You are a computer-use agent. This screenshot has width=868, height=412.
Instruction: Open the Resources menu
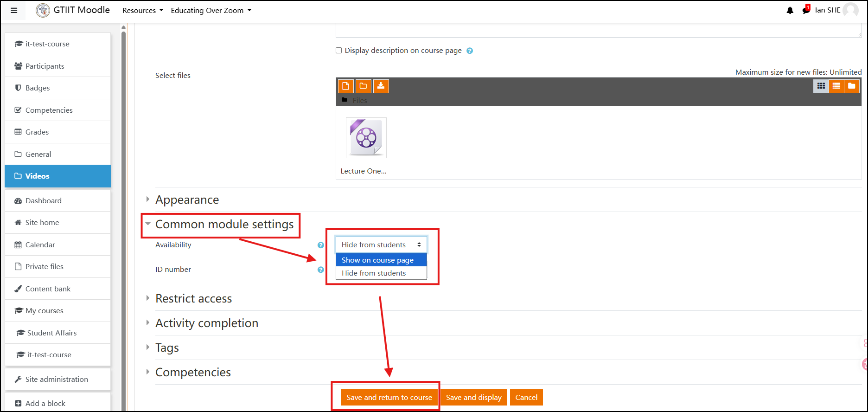[x=142, y=10]
